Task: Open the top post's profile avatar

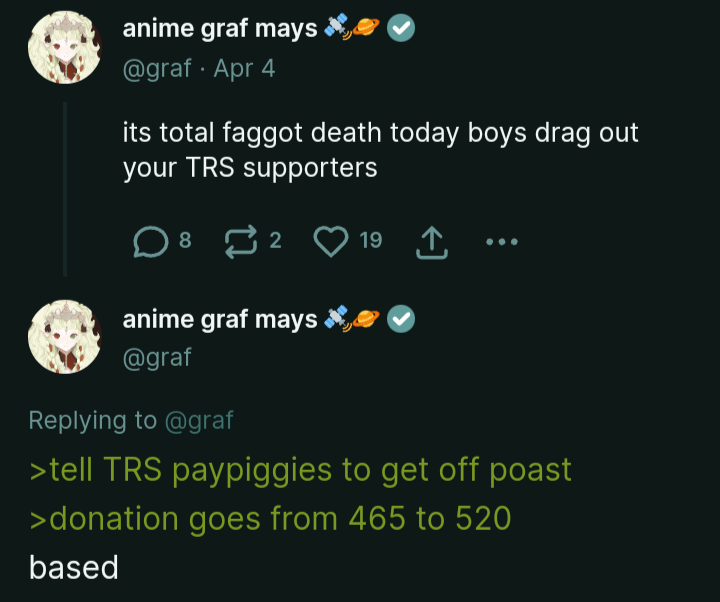Action: tap(65, 47)
